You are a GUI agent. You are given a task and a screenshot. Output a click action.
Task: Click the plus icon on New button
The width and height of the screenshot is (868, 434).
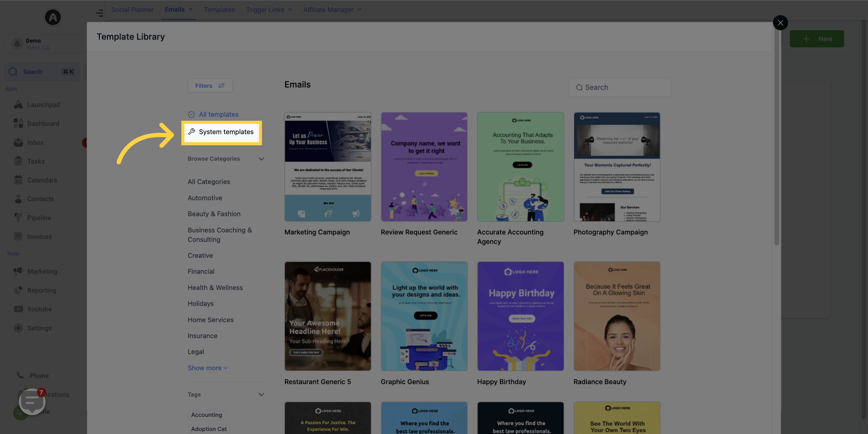click(x=806, y=39)
